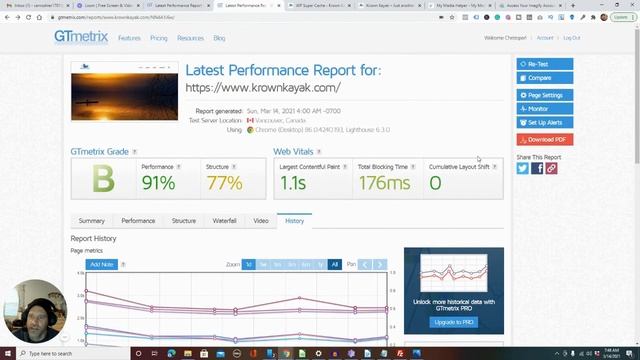The width and height of the screenshot is (640, 360).
Task: Click the GTmetrix Grade help icon
Action: pyautogui.click(x=134, y=152)
